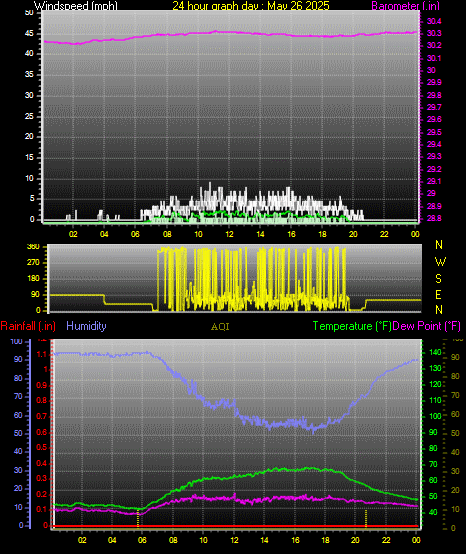
Task: Click the 14 hour label under humidity graph
Action: coord(264,540)
